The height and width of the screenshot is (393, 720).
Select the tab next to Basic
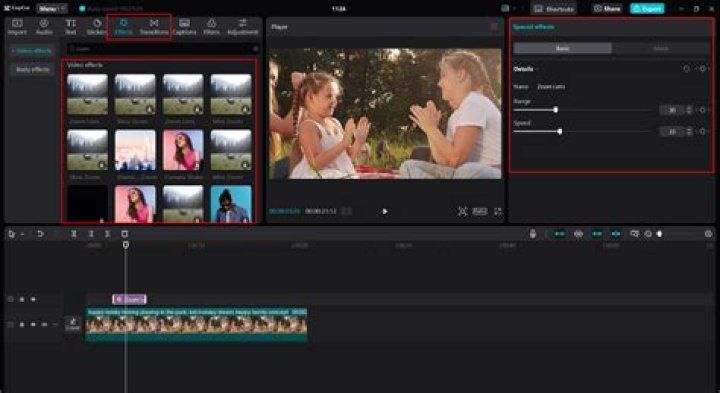[x=661, y=49]
